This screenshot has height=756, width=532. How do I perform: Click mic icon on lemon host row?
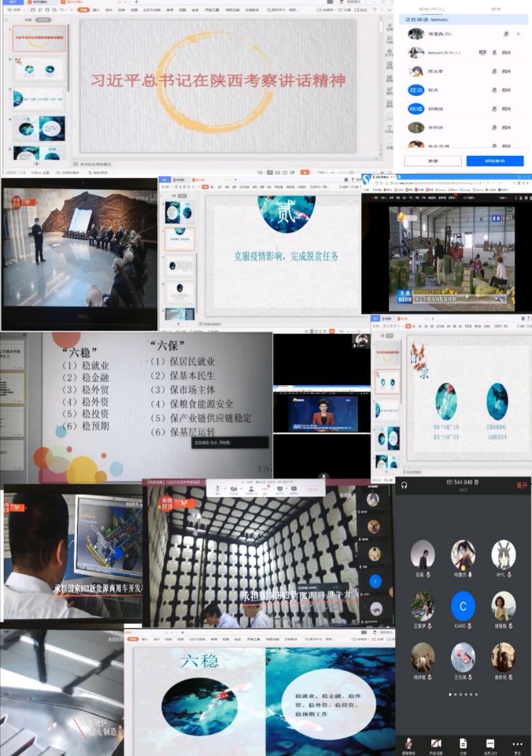coord(494,53)
